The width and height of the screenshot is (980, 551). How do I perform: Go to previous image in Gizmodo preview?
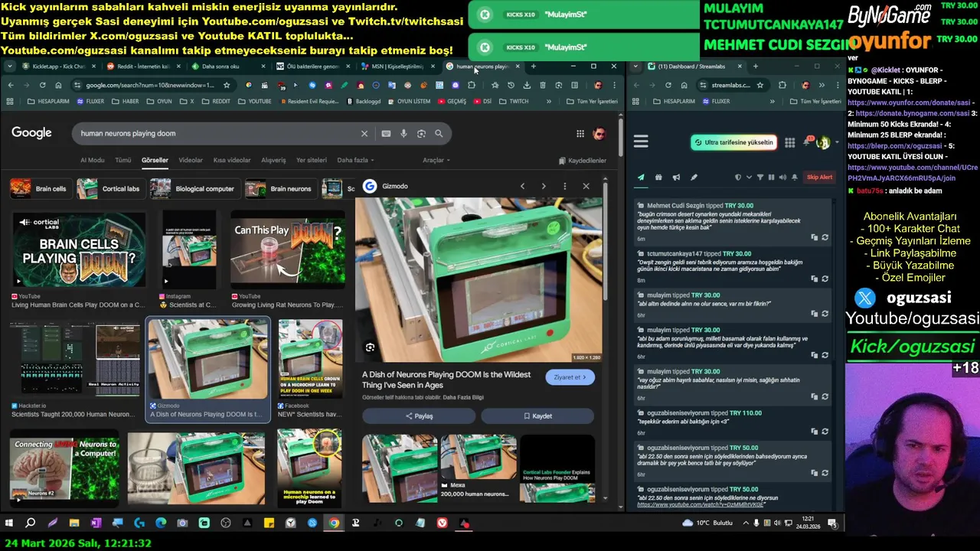pos(522,186)
